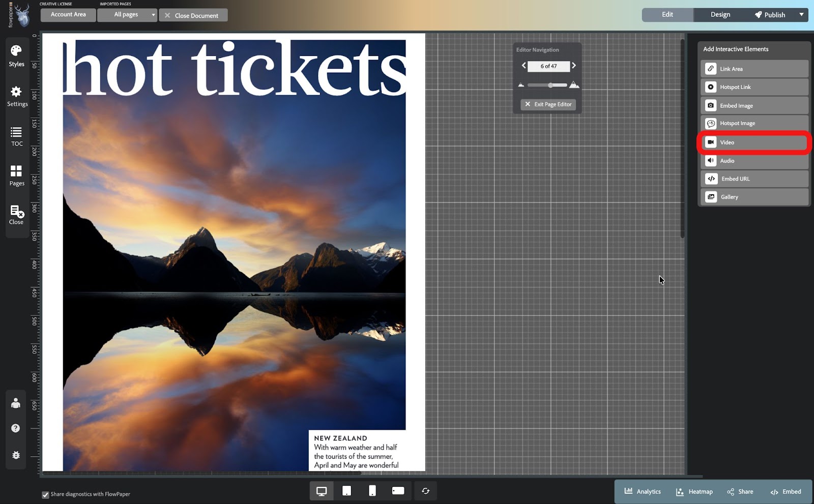Uncheck Share diagnostics with FlowPaper
Screen dimensions: 814x504
(x=45, y=494)
